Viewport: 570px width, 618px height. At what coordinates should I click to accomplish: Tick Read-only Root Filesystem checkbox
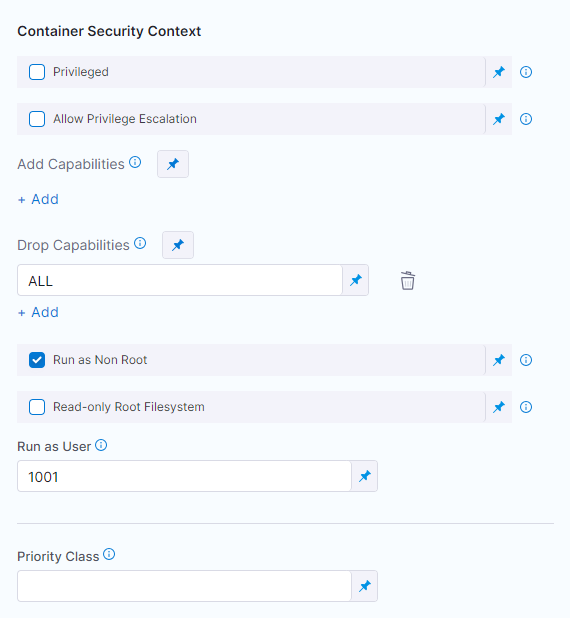coord(37,407)
